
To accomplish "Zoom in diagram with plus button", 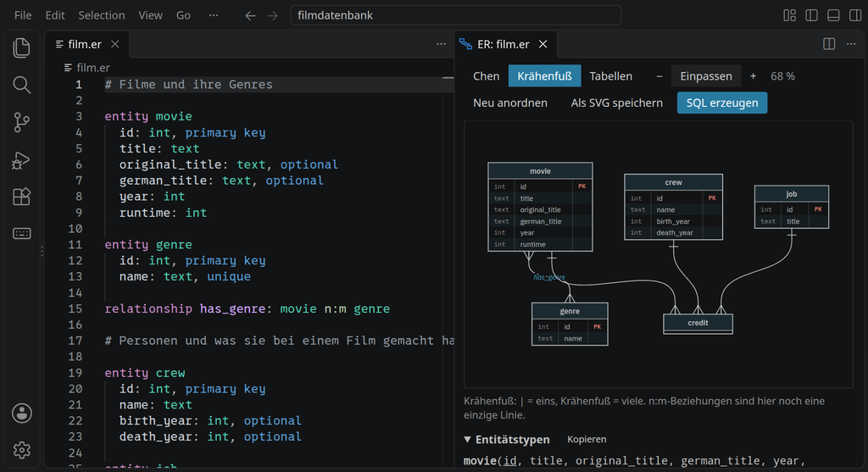I will [753, 76].
